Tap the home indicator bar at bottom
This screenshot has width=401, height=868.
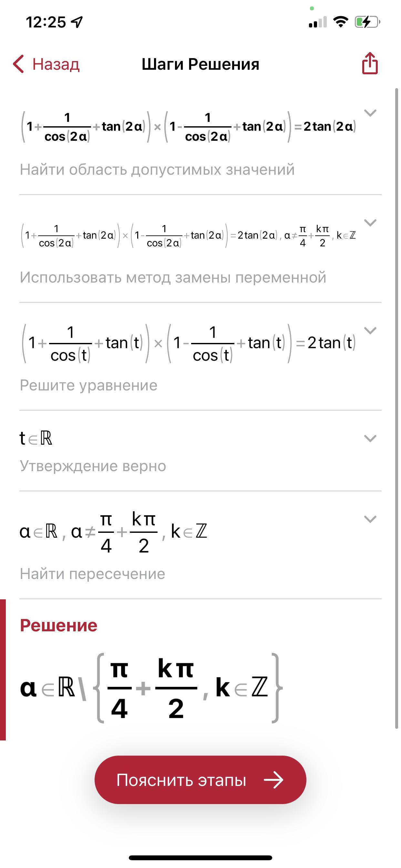(x=200, y=858)
